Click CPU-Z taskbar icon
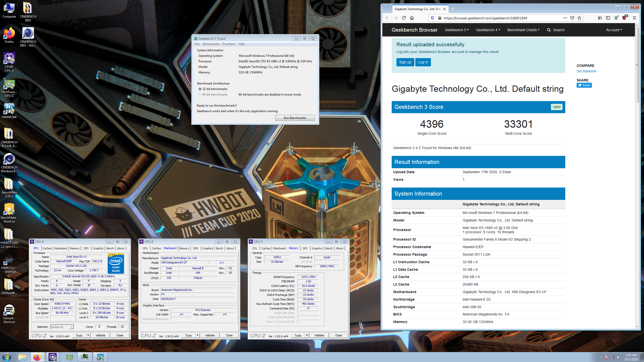This screenshot has width=644, height=362. (53, 357)
